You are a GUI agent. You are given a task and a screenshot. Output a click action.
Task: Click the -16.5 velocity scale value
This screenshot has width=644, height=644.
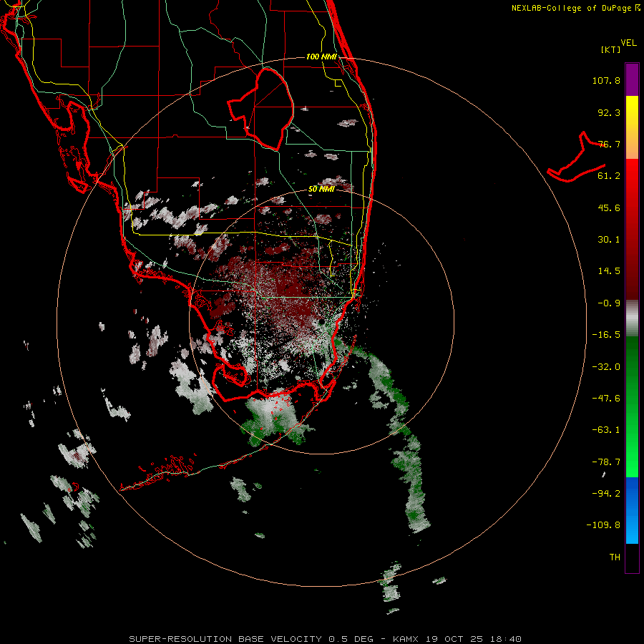(x=606, y=335)
